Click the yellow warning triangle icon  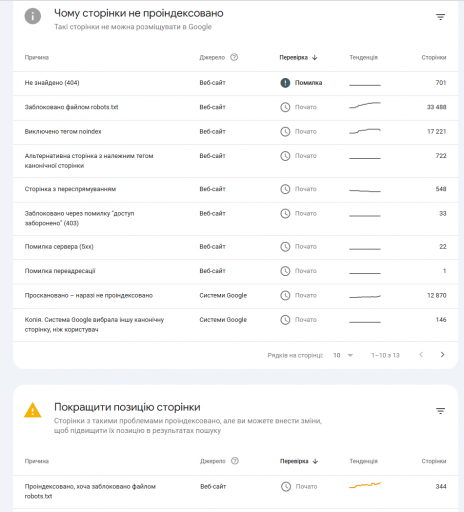[33, 410]
